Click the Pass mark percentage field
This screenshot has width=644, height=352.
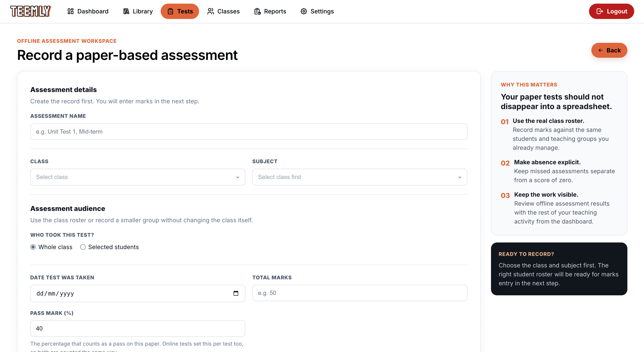[x=138, y=329]
